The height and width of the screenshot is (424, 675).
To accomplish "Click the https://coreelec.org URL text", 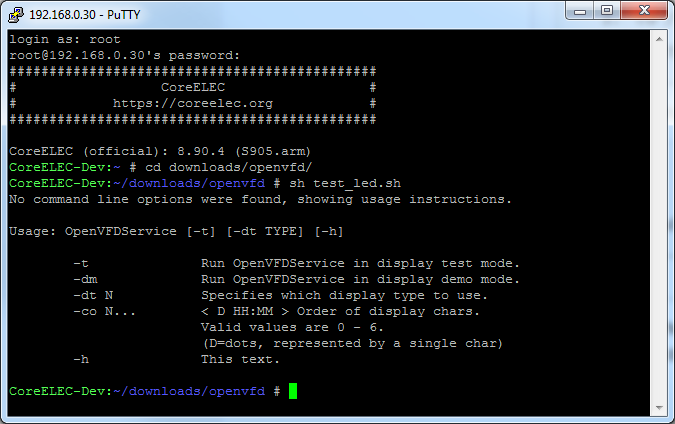I will tap(192, 103).
